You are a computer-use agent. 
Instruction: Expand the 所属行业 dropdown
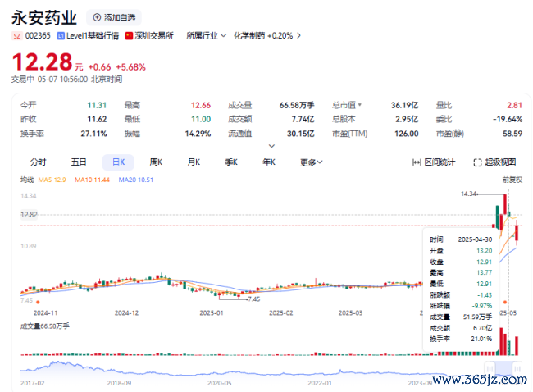(206, 36)
